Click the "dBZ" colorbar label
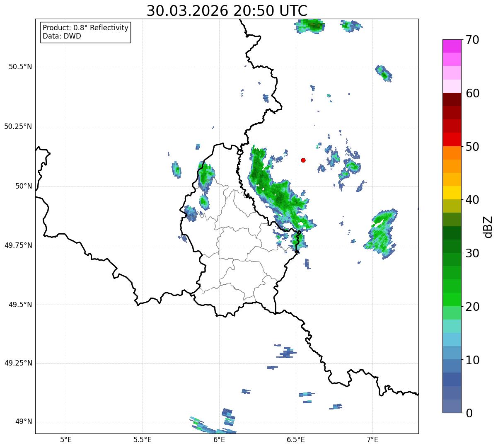 click(x=488, y=226)
